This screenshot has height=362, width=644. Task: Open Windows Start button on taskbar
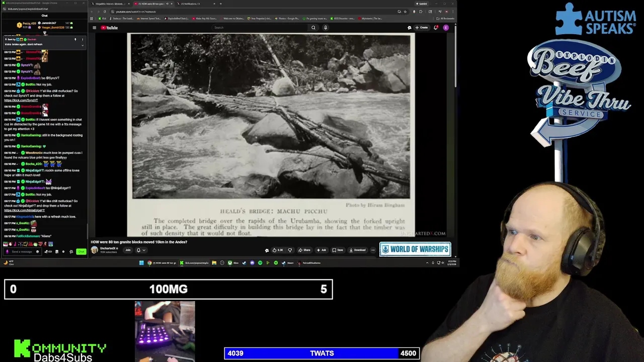[141, 262]
